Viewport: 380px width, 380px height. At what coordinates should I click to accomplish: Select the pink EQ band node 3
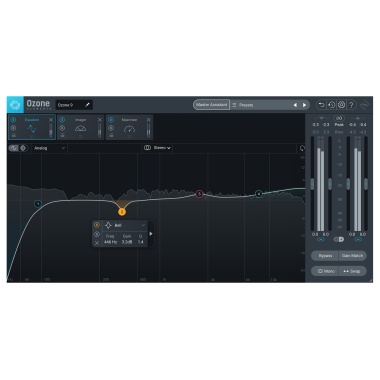(199, 194)
